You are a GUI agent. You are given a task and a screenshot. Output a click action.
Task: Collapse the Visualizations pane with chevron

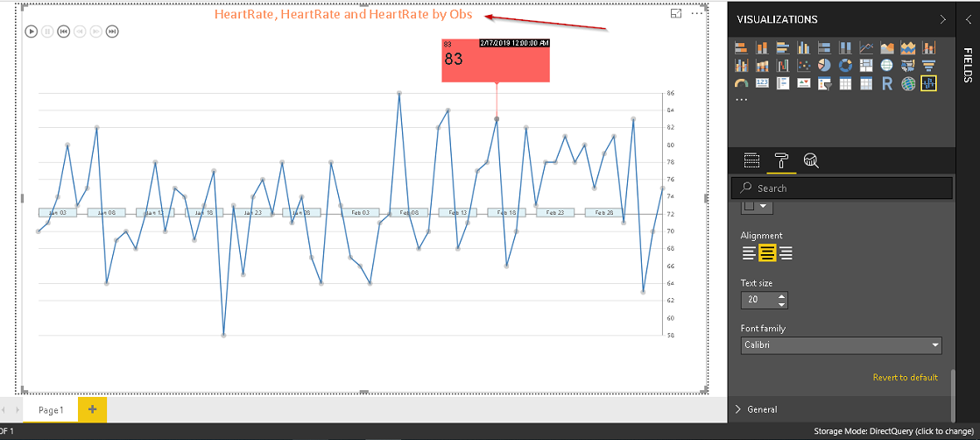coord(942,19)
